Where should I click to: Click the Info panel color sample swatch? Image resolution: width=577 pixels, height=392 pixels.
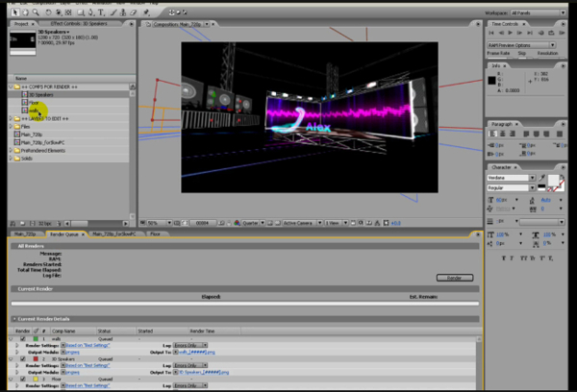[491, 81]
